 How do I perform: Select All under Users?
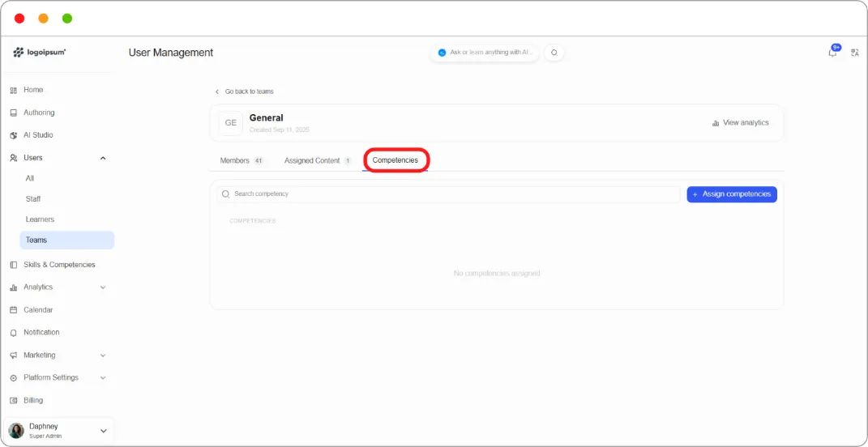[x=30, y=178]
